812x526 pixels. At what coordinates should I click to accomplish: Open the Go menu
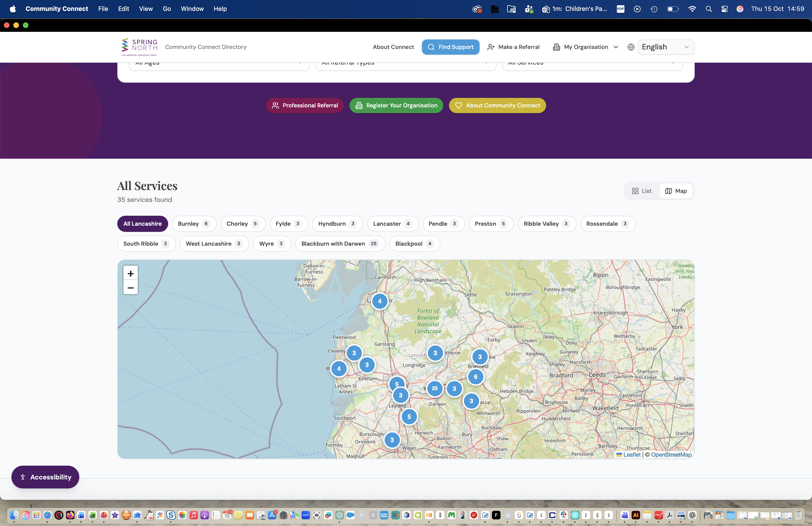coord(167,9)
